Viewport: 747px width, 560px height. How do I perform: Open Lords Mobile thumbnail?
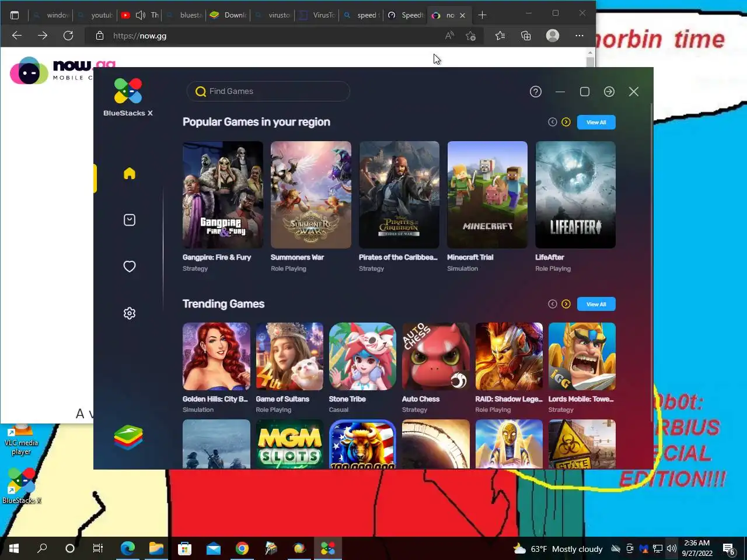(x=582, y=356)
